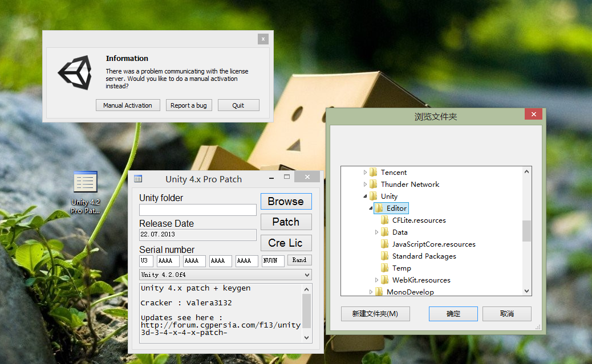
Task: Click the Patch button
Action: click(x=286, y=222)
